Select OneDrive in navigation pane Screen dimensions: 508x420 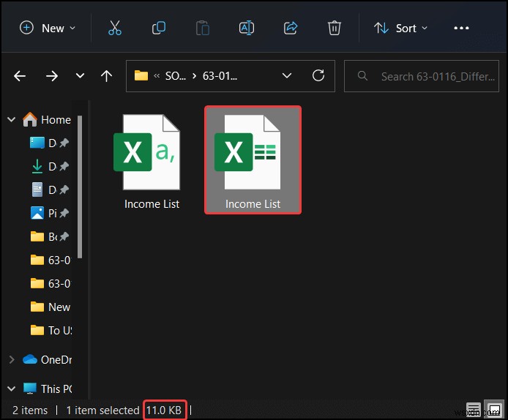click(x=48, y=360)
